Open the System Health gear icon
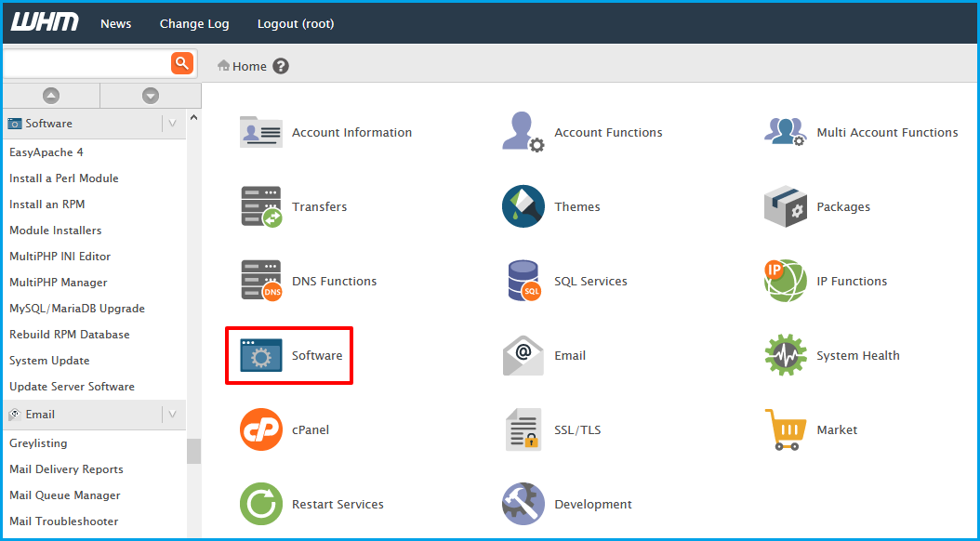This screenshot has width=980, height=541. click(786, 356)
